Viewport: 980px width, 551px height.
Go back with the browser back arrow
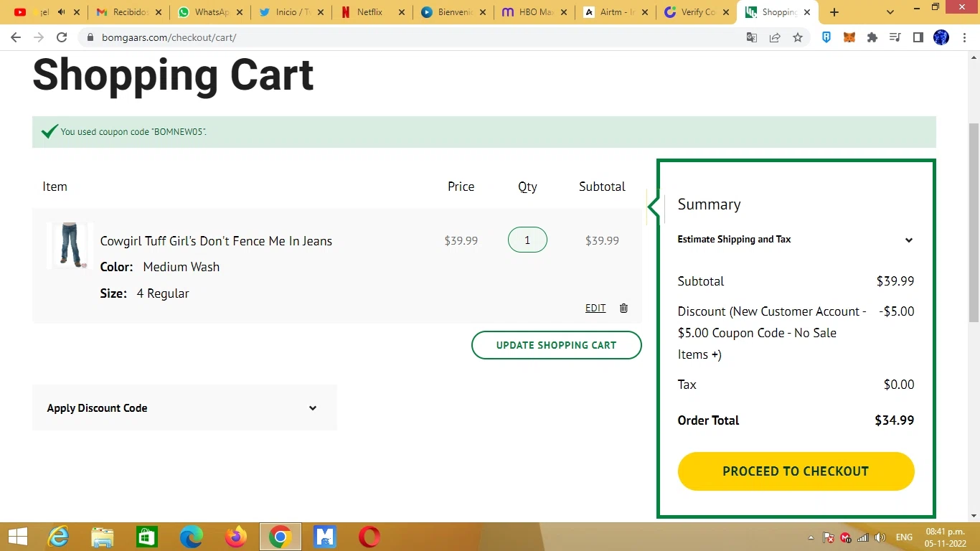click(16, 37)
